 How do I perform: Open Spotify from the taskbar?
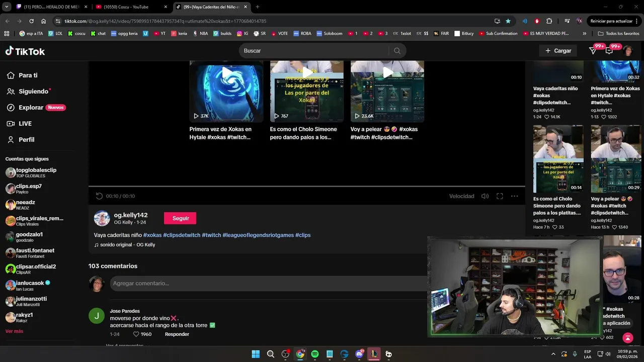315,354
